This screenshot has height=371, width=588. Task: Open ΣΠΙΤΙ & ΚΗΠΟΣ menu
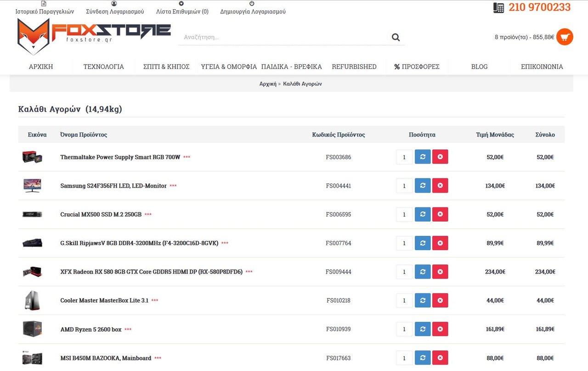(166, 67)
